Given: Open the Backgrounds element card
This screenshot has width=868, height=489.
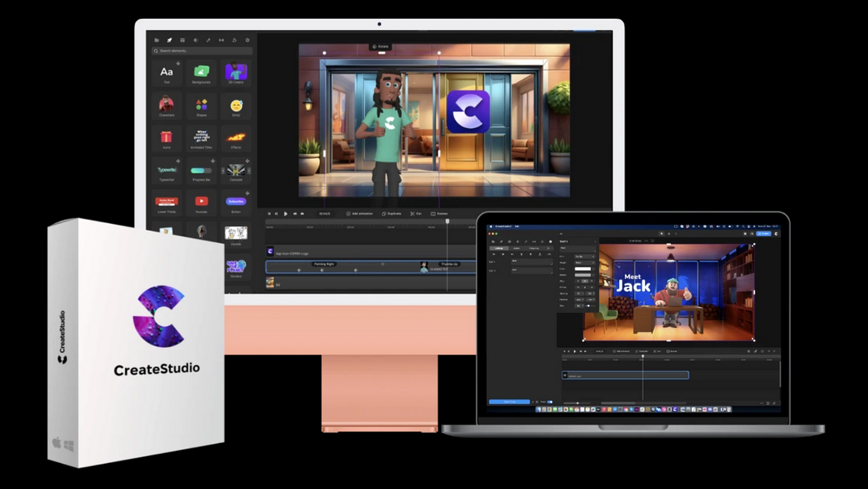Looking at the screenshot, I should click(x=201, y=74).
